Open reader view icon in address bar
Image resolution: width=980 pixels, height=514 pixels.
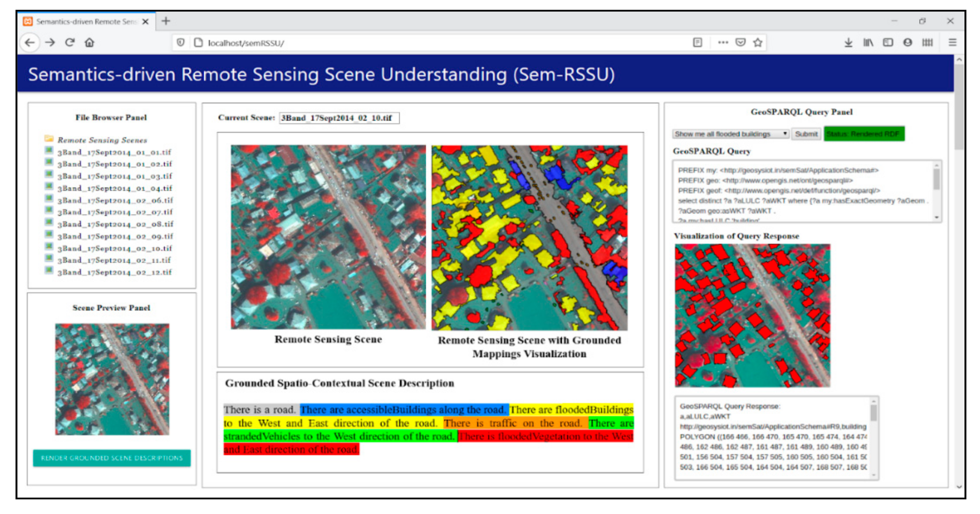(x=697, y=42)
